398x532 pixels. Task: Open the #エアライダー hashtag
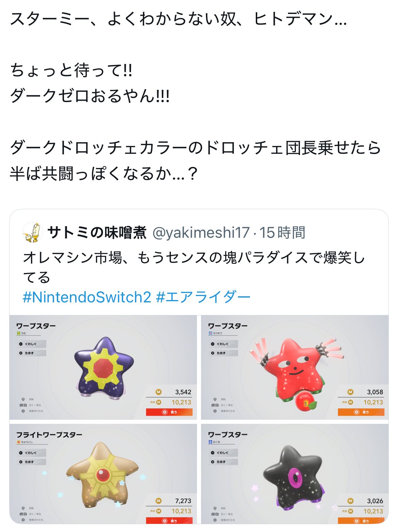tap(203, 297)
